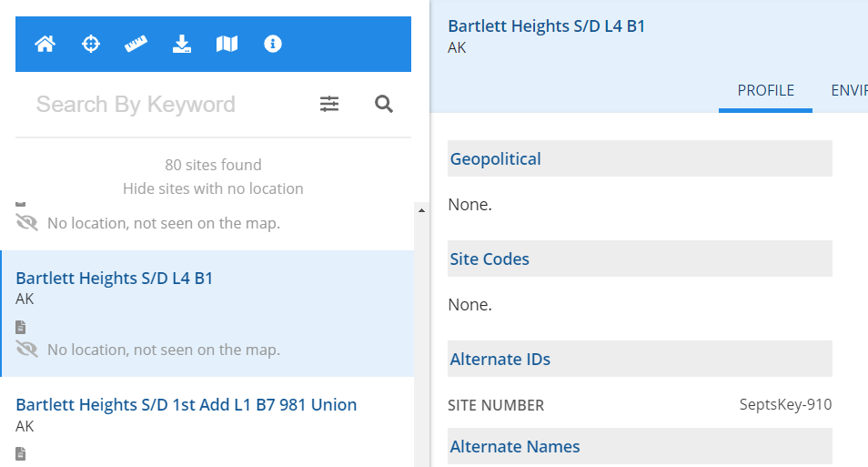Click document icon under Bartlett Heights L4 B1

click(21, 327)
